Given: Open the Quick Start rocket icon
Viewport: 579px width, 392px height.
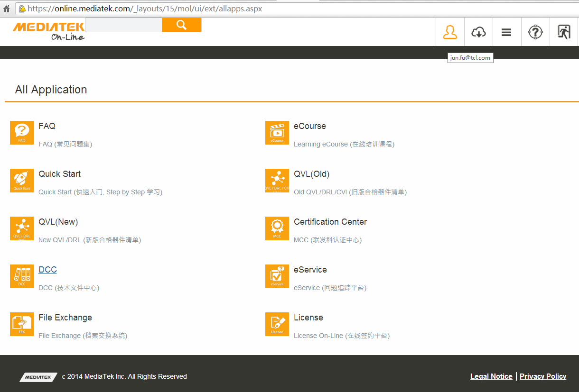Looking at the screenshot, I should 22,181.
